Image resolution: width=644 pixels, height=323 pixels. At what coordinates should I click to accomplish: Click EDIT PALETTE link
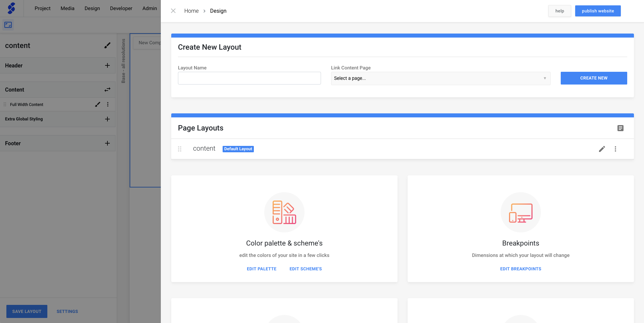click(262, 269)
